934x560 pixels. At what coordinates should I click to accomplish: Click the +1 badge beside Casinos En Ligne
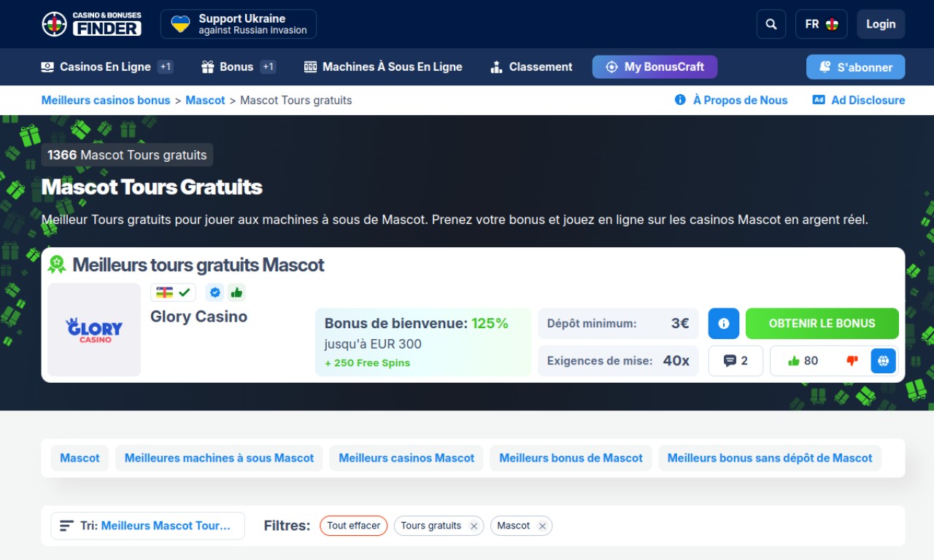[x=166, y=67]
